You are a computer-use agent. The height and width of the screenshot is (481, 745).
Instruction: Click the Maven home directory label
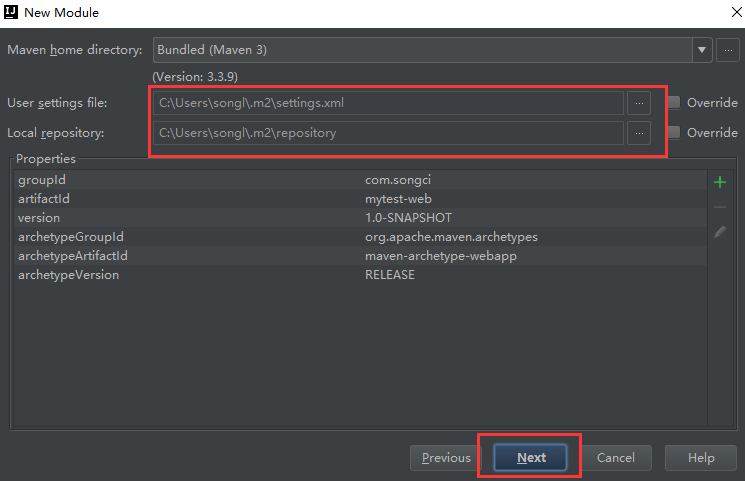pos(75,50)
